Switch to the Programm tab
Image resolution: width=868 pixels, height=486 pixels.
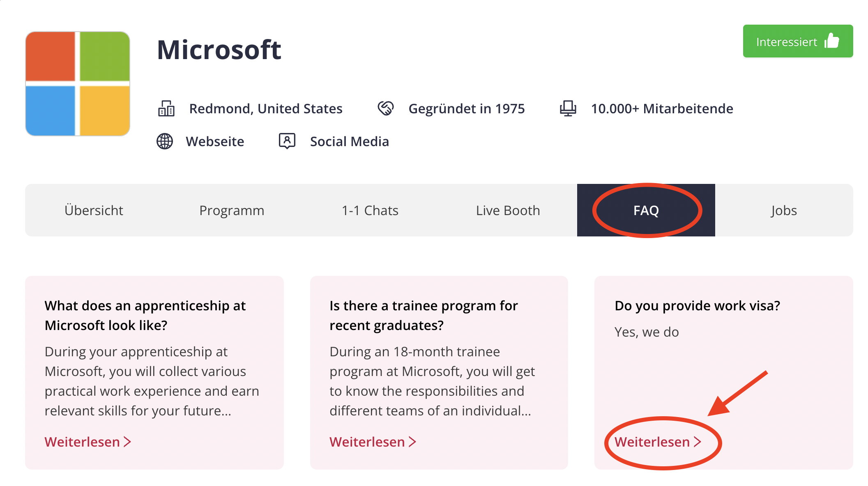[x=232, y=210]
